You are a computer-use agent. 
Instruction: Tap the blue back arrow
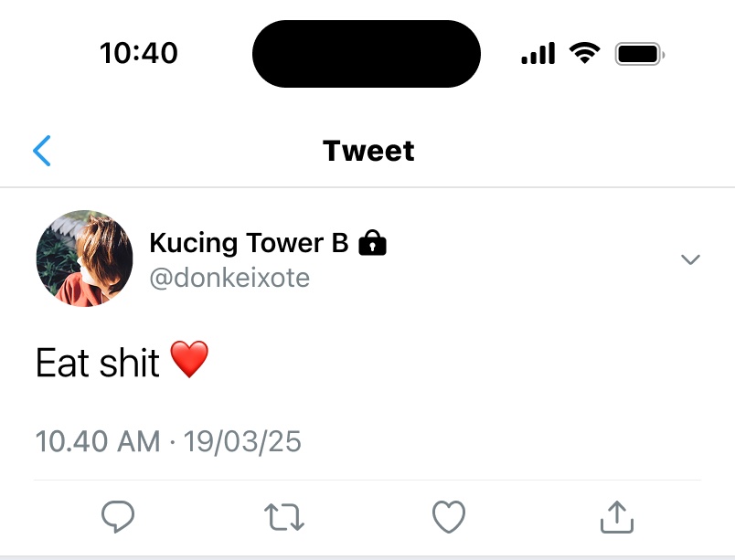(42, 151)
